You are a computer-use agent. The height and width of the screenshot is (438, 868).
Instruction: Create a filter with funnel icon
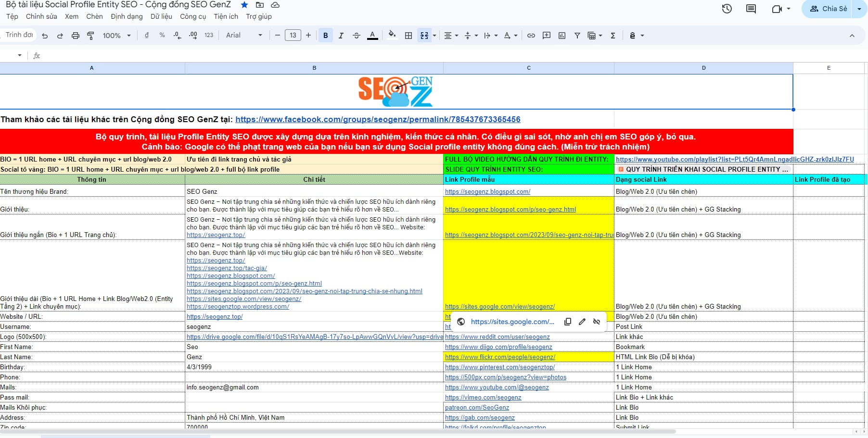tap(577, 36)
